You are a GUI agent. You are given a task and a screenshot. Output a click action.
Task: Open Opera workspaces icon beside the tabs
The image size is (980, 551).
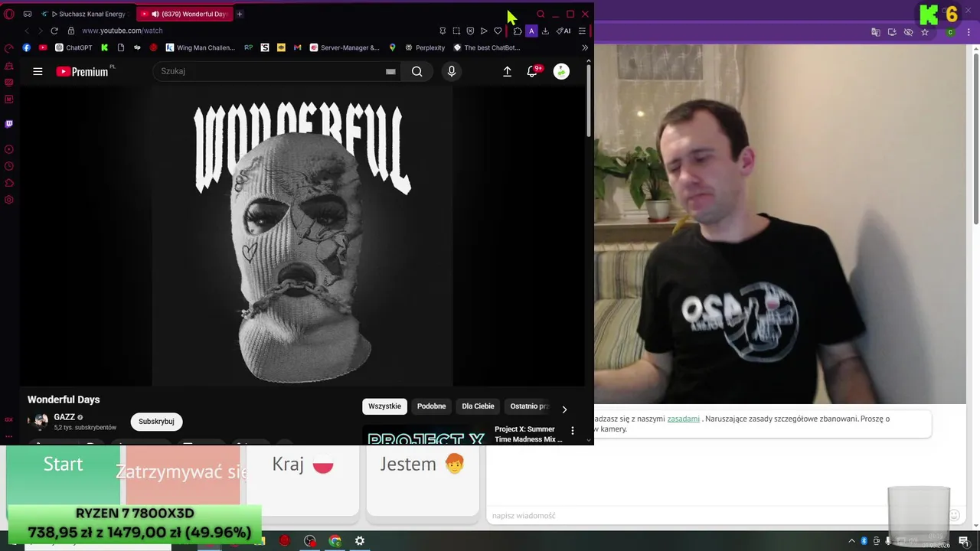(x=28, y=14)
